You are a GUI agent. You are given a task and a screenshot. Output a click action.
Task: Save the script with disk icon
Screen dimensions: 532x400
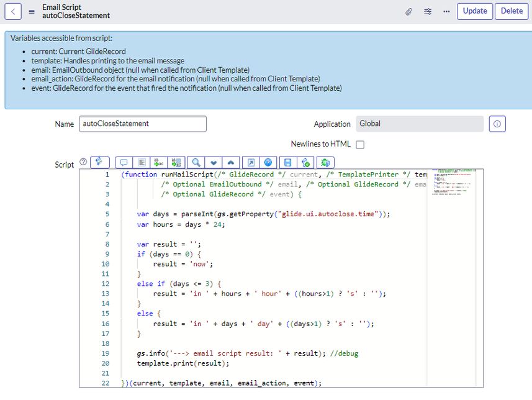click(x=287, y=163)
